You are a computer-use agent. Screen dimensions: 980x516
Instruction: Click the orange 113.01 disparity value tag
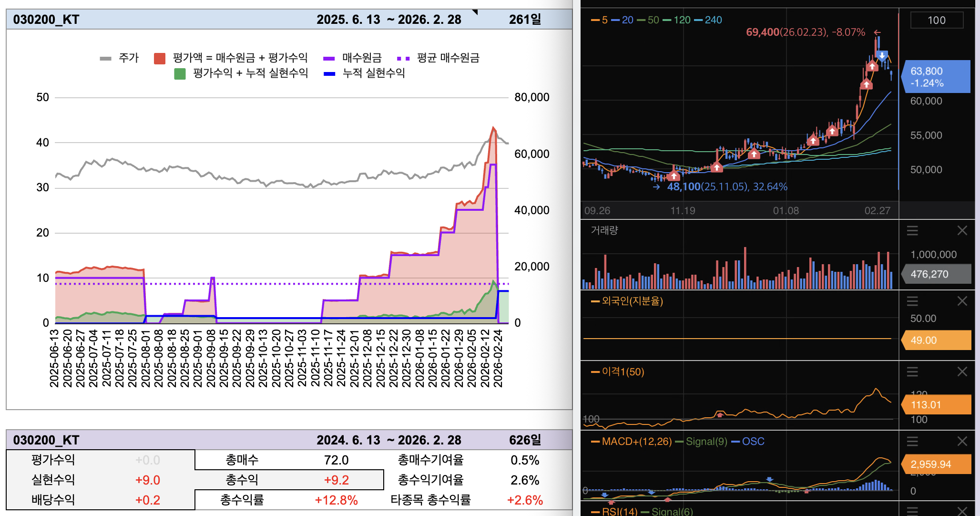pos(936,405)
